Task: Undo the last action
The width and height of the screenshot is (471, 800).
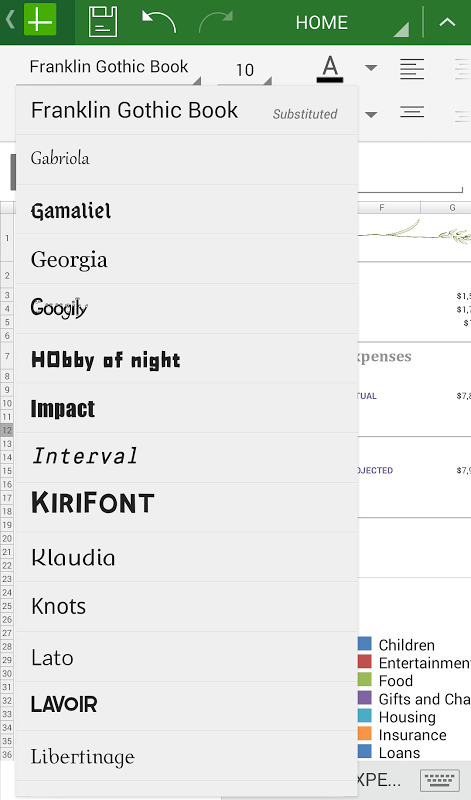Action: pyautogui.click(x=159, y=22)
